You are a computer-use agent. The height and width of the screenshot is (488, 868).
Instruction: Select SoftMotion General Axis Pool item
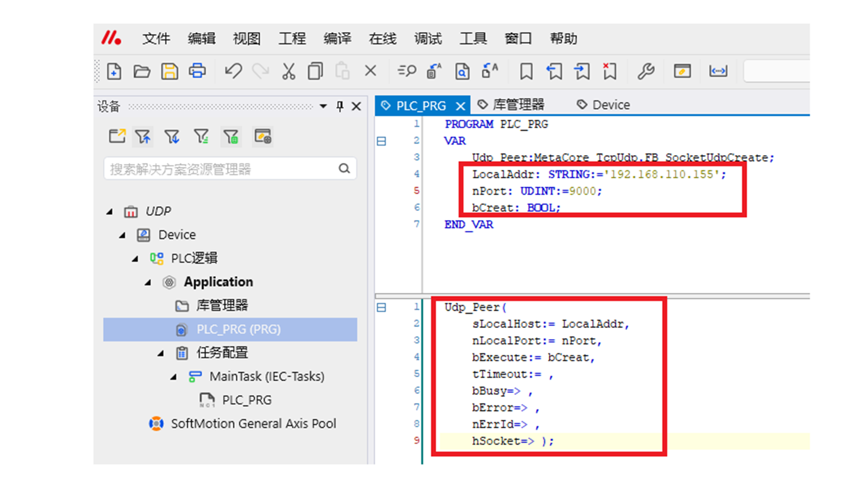(253, 424)
